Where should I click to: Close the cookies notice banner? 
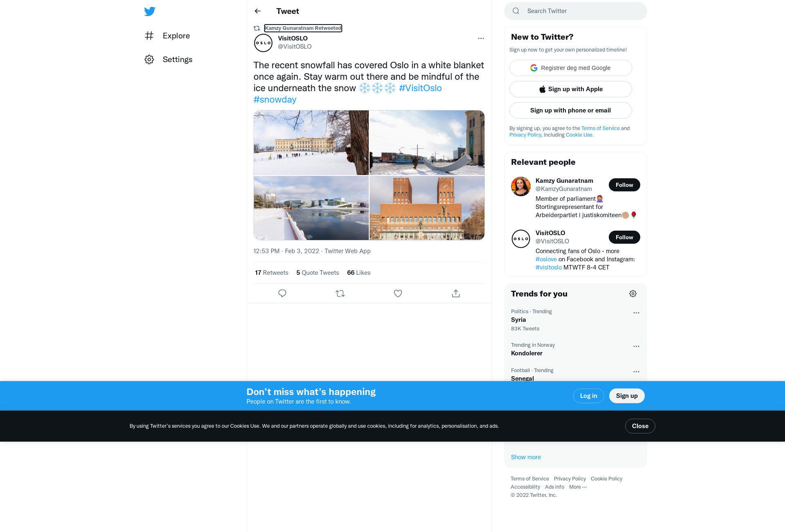click(640, 426)
